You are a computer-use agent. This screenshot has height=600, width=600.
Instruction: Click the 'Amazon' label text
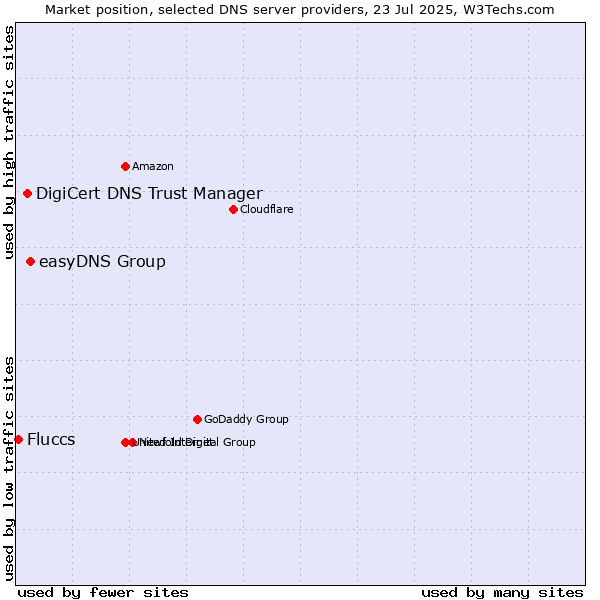[153, 166]
